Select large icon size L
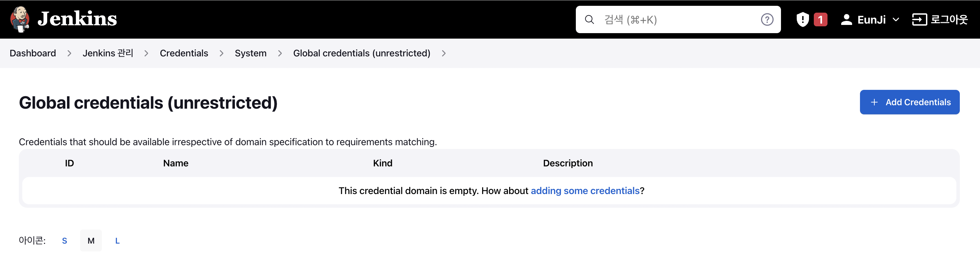Image resolution: width=980 pixels, height=261 pixels. [117, 241]
